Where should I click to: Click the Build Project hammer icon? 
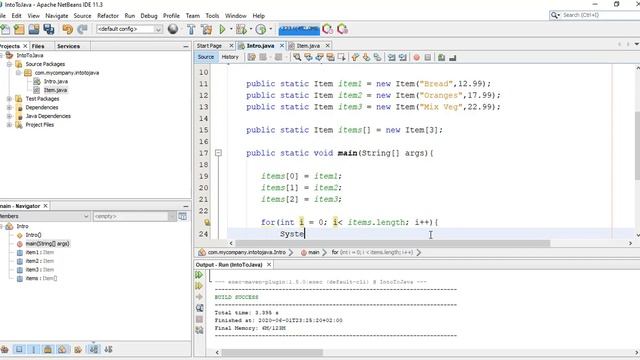click(x=191, y=29)
